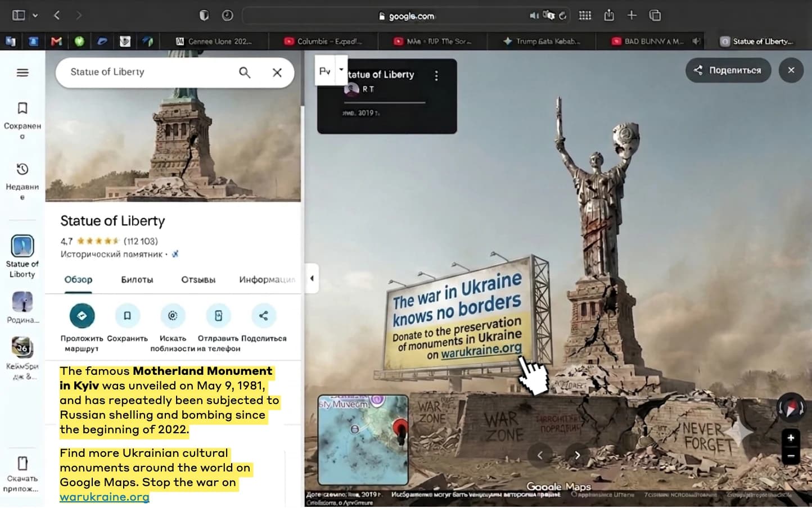Select the Statue of Liberty browser tab
The image size is (812, 508).
[758, 41]
